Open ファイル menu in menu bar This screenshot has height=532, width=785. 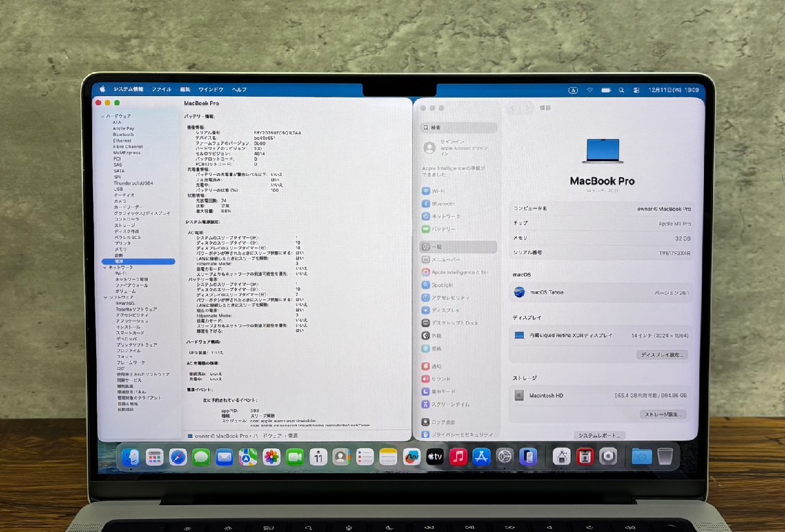(162, 89)
